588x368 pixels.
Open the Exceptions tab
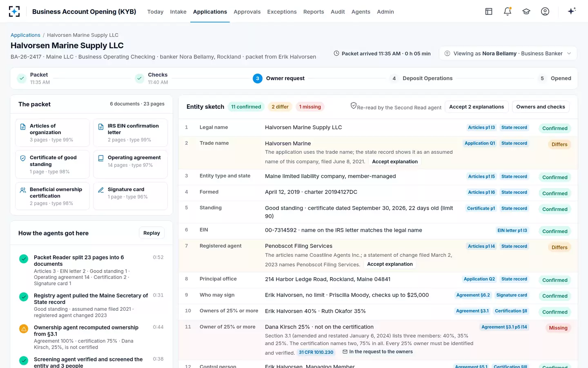(x=282, y=12)
